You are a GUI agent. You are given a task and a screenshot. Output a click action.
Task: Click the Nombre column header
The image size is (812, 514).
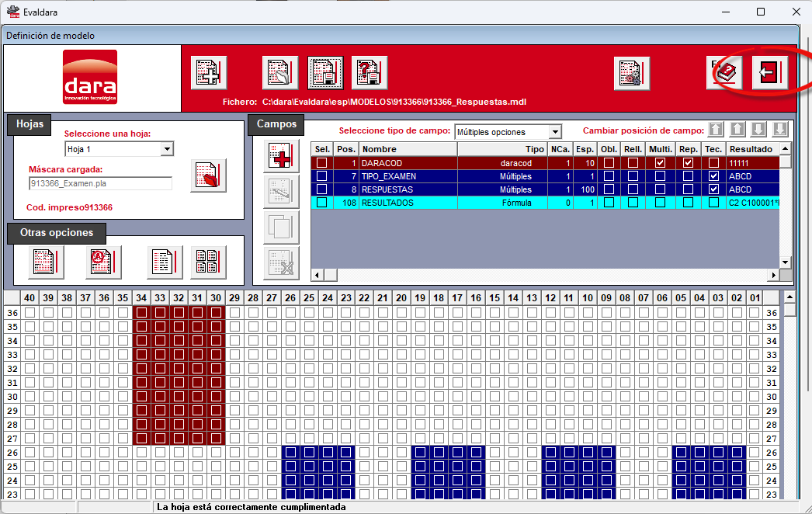(408, 149)
